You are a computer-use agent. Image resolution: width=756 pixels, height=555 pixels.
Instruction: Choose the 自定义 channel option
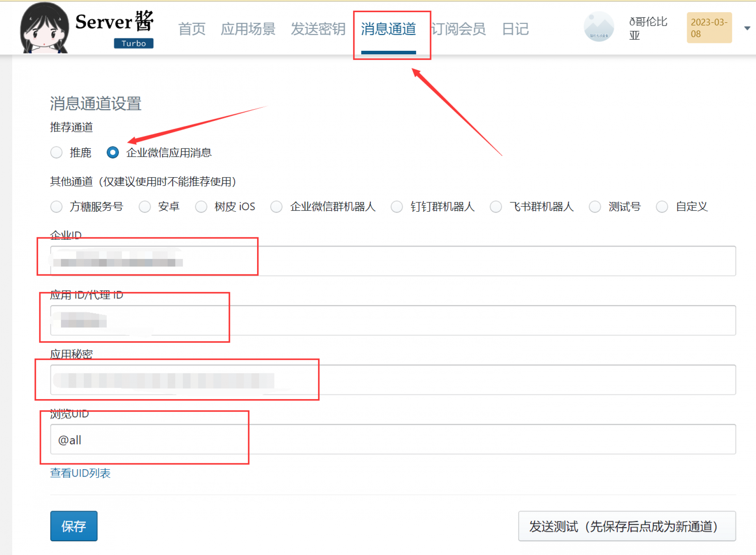[x=662, y=207]
